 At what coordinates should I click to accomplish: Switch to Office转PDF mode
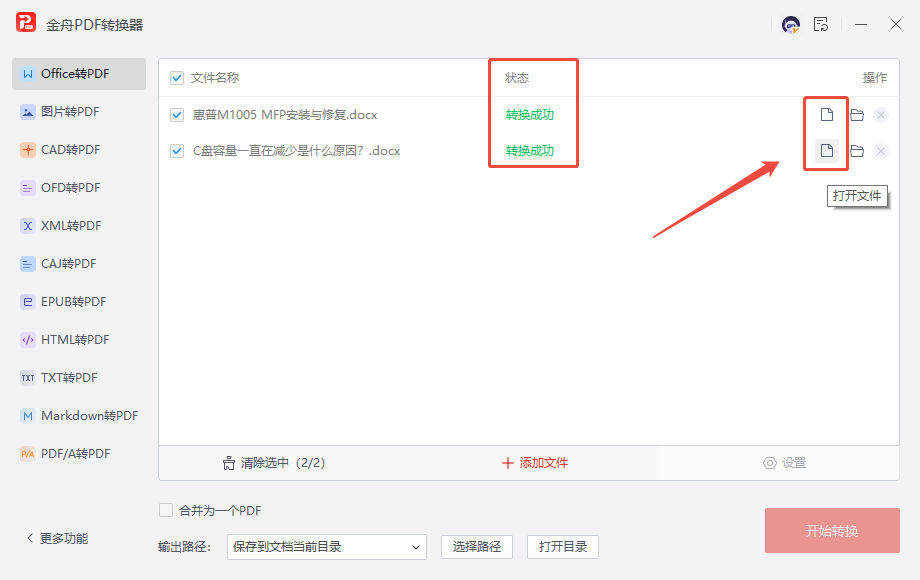tap(79, 74)
